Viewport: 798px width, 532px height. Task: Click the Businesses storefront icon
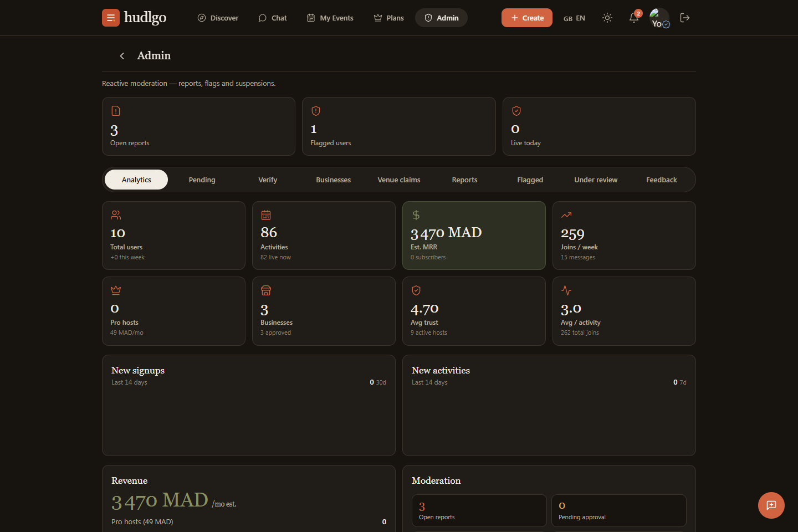point(266,290)
